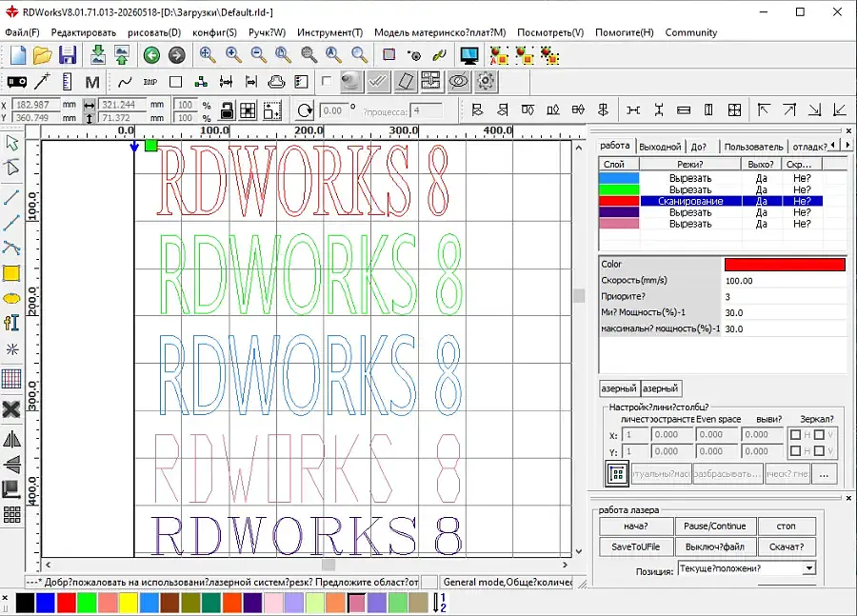
Task: Click the X position field showing 182.987
Action: click(34, 105)
